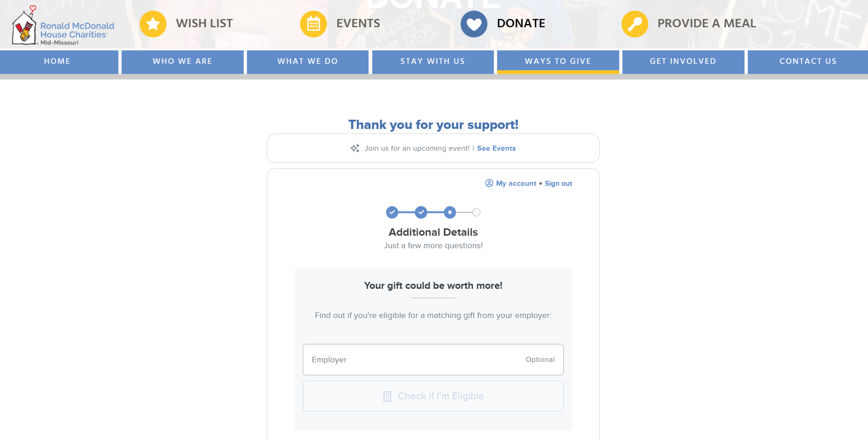This screenshot has width=868, height=440.
Task: Select the Ways to Give tab
Action: click(x=558, y=61)
